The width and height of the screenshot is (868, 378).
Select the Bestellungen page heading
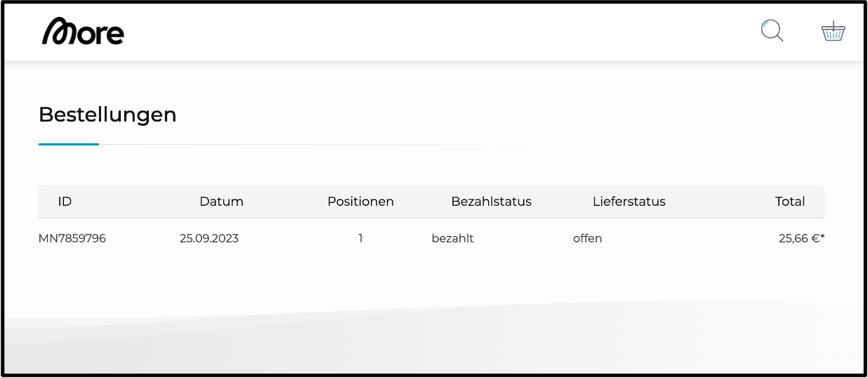click(x=107, y=115)
